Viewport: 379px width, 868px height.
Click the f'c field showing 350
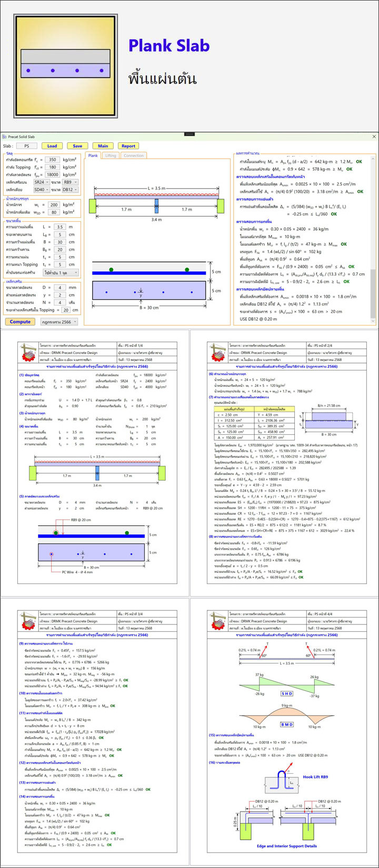(x=52, y=159)
